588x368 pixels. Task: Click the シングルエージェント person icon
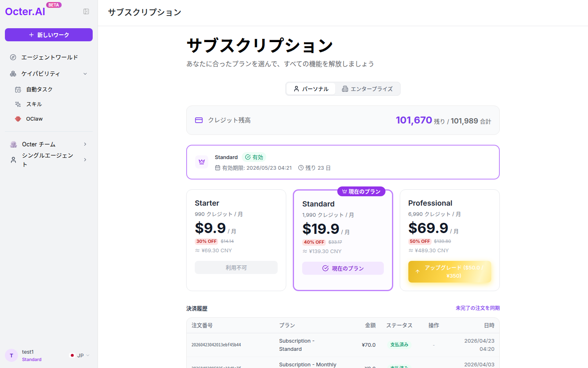point(13,160)
